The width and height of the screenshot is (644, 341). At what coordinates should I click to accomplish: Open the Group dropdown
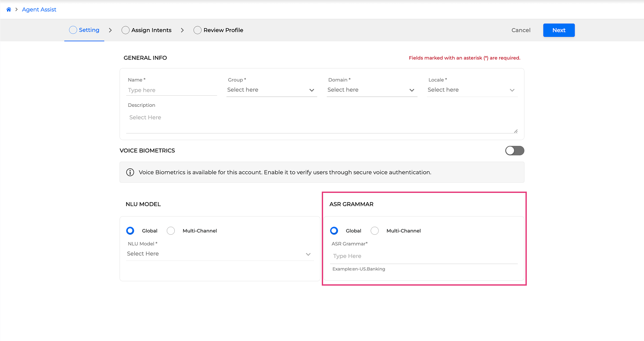point(271,90)
